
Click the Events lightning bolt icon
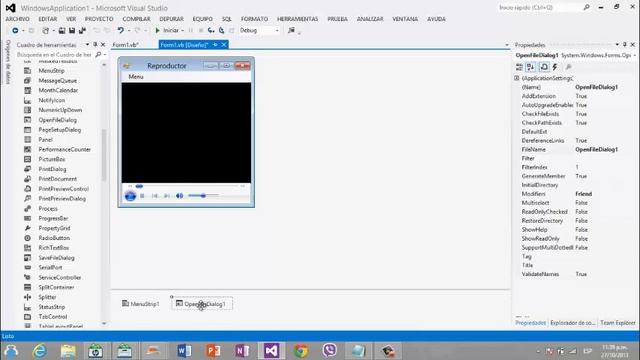click(x=555, y=67)
